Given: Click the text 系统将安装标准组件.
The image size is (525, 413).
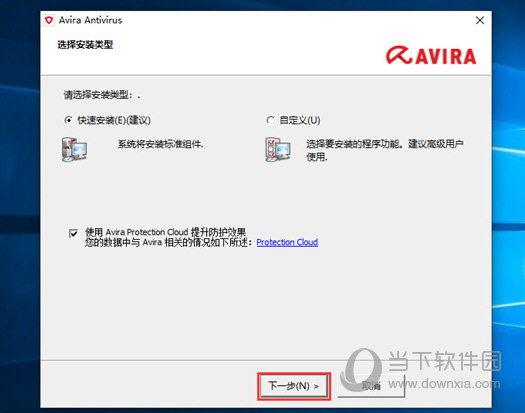Looking at the screenshot, I should point(160,144).
